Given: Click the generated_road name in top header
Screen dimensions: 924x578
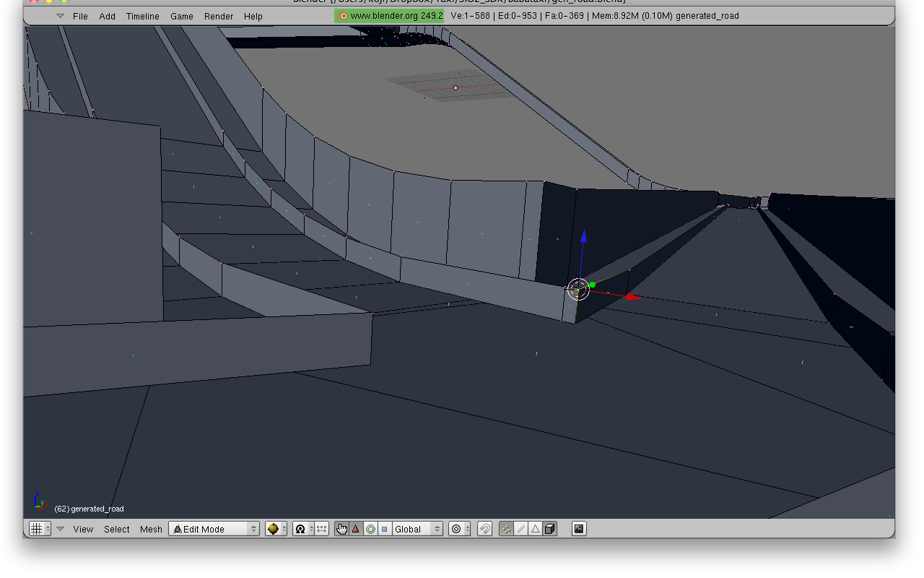Looking at the screenshot, I should pyautogui.click(x=707, y=15).
